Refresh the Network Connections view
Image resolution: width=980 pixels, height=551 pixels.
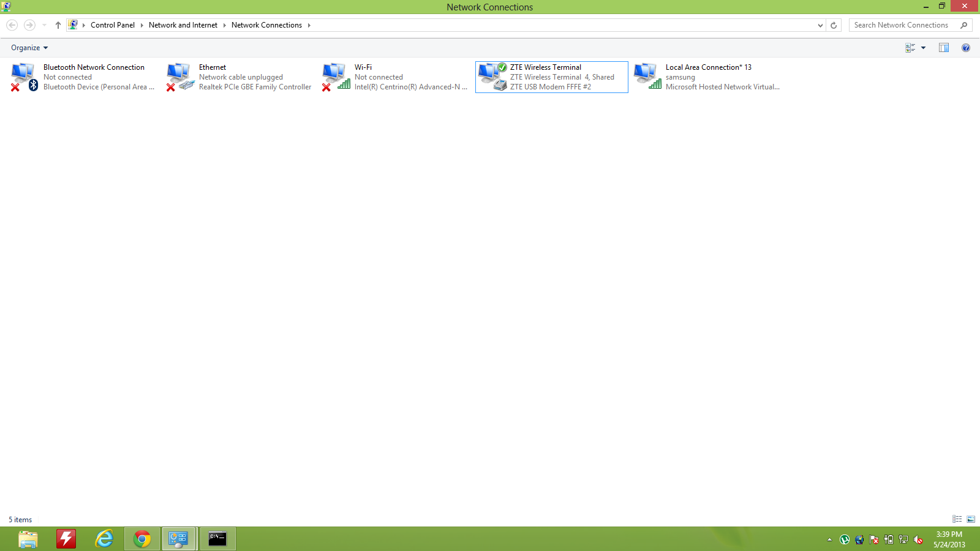(834, 25)
